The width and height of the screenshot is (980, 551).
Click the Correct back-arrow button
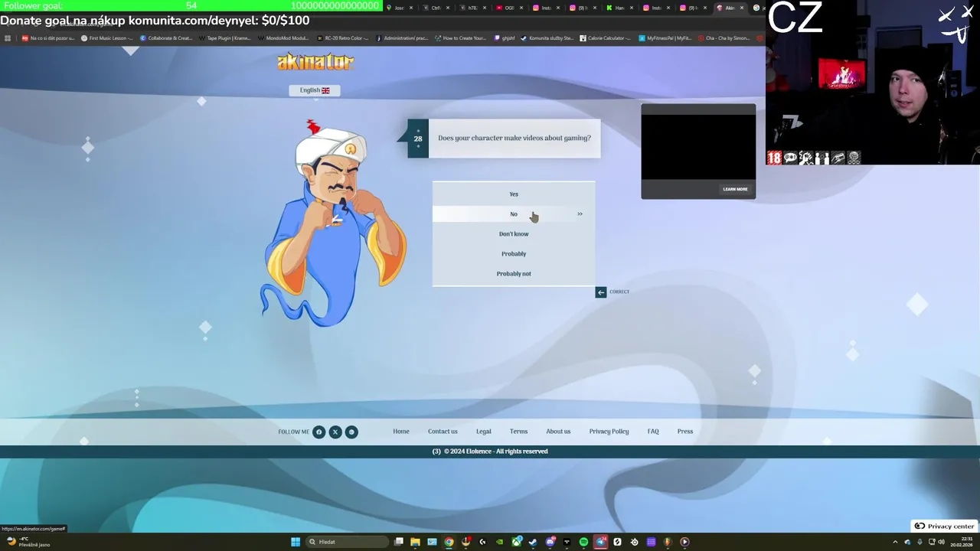(x=601, y=292)
